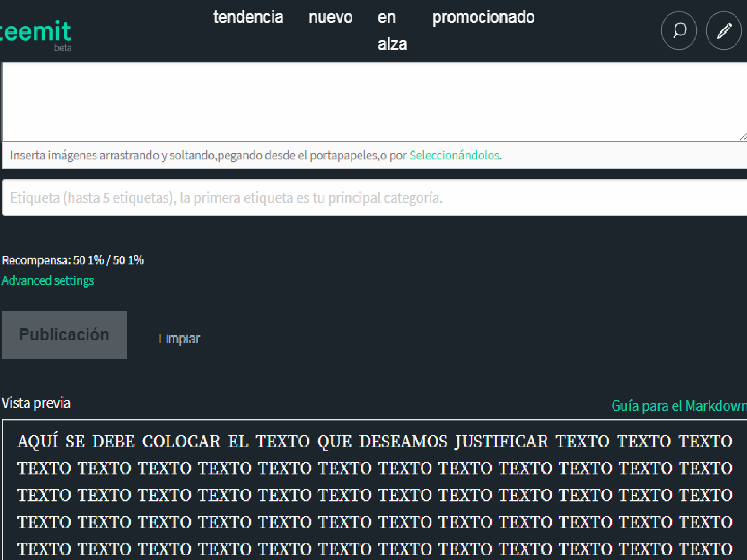Focus the Etiqueta tags input field

(374, 197)
